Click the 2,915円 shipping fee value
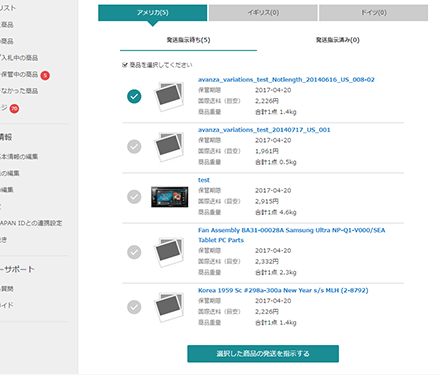This screenshot has height=375, width=440. (x=267, y=201)
